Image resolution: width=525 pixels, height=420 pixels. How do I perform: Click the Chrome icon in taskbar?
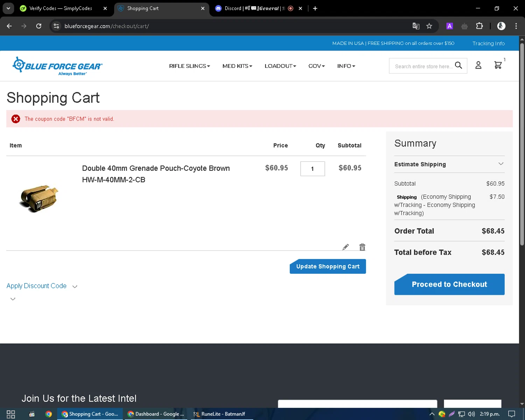point(49,414)
